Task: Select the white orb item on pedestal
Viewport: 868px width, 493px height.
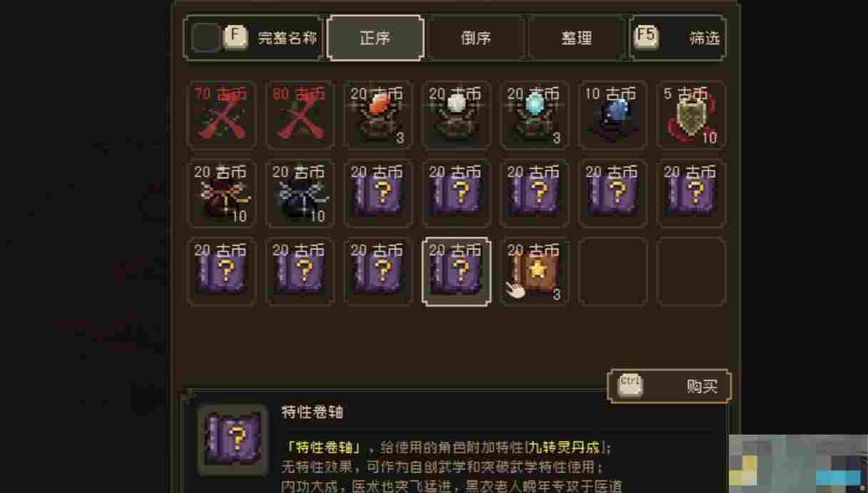Action: pyautogui.click(x=456, y=116)
